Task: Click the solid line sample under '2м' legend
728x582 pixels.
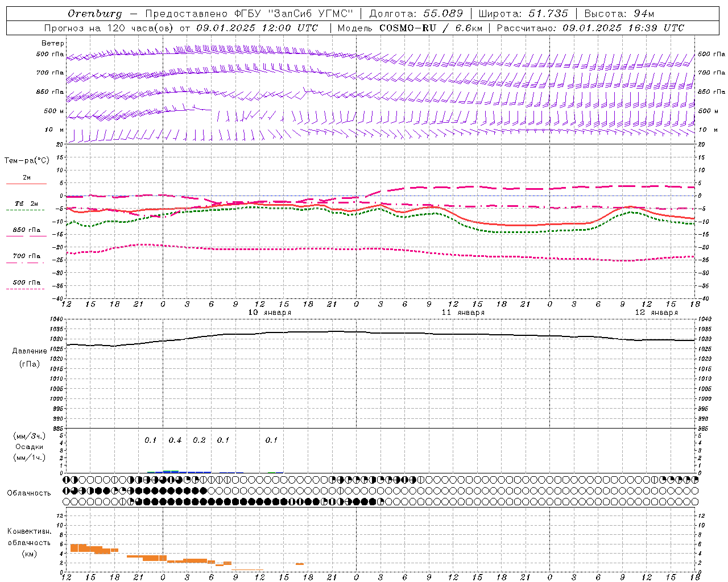Action: (26, 184)
